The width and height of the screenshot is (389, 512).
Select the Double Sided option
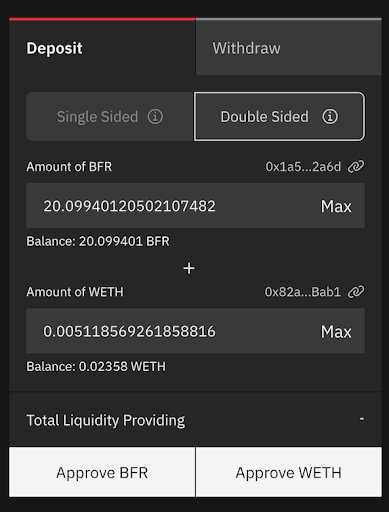click(x=279, y=117)
